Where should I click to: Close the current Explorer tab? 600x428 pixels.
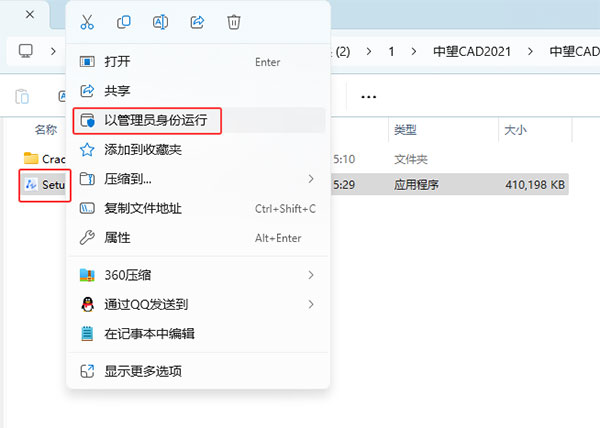coord(30,15)
